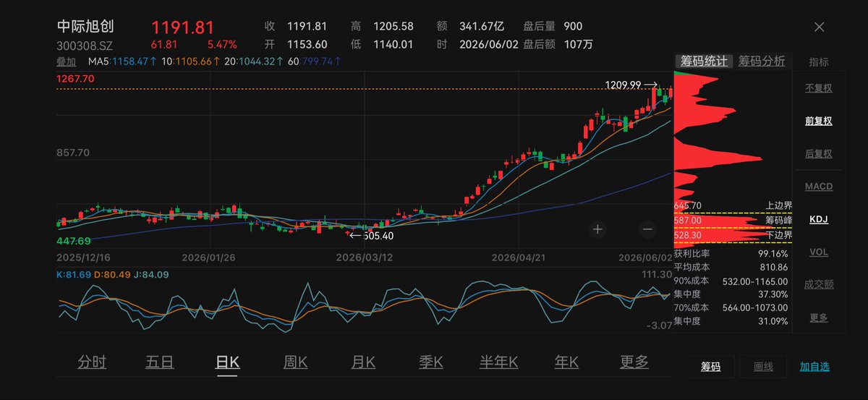
Task: Click the 画线 drawing button
Action: click(x=763, y=367)
